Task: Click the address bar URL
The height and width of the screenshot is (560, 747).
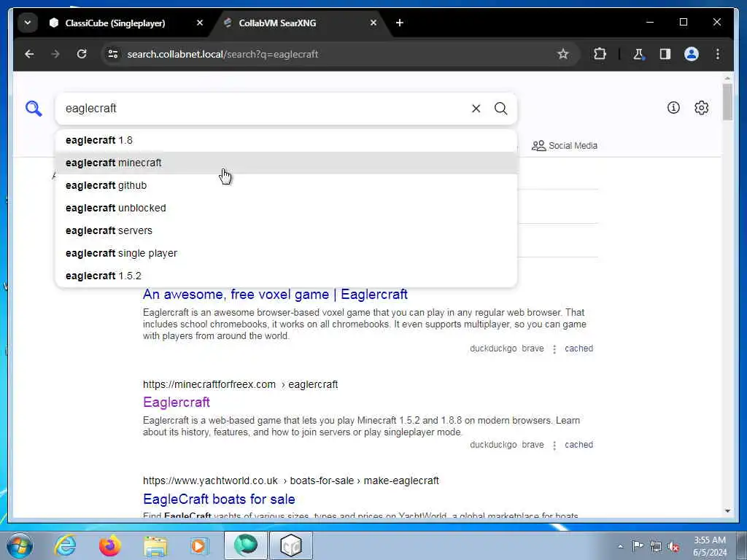Action: pos(222,54)
